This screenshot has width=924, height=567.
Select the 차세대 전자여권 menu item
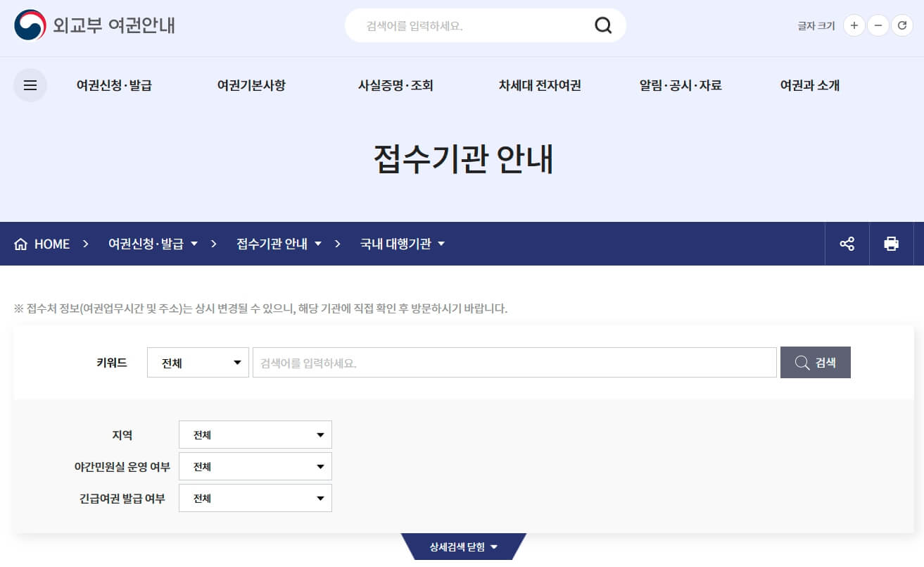click(539, 85)
